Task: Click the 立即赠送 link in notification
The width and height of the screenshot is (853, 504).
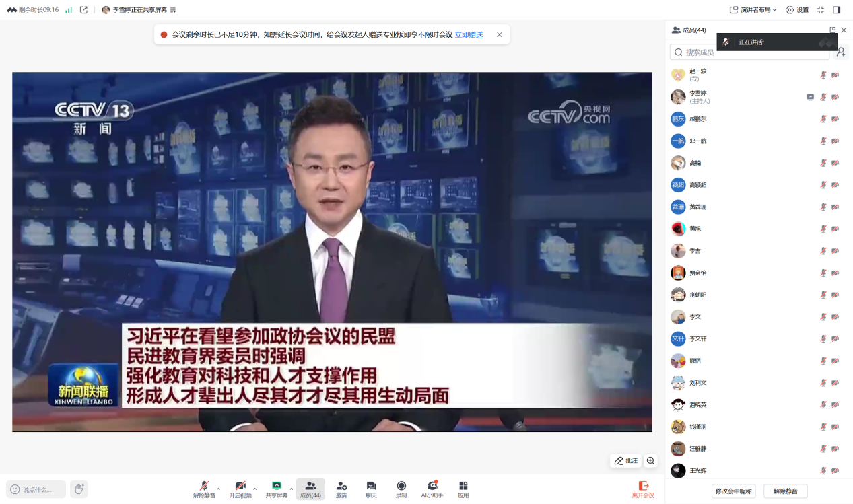Action: [x=469, y=35]
